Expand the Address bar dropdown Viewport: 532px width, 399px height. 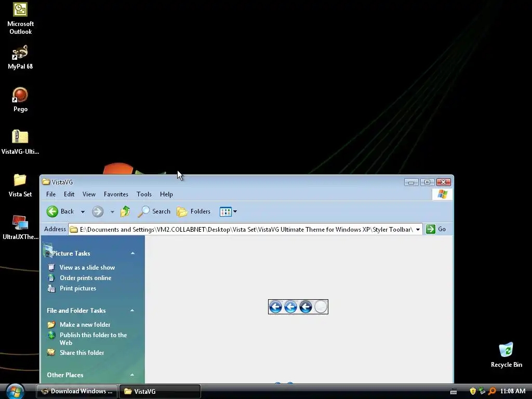[418, 229]
